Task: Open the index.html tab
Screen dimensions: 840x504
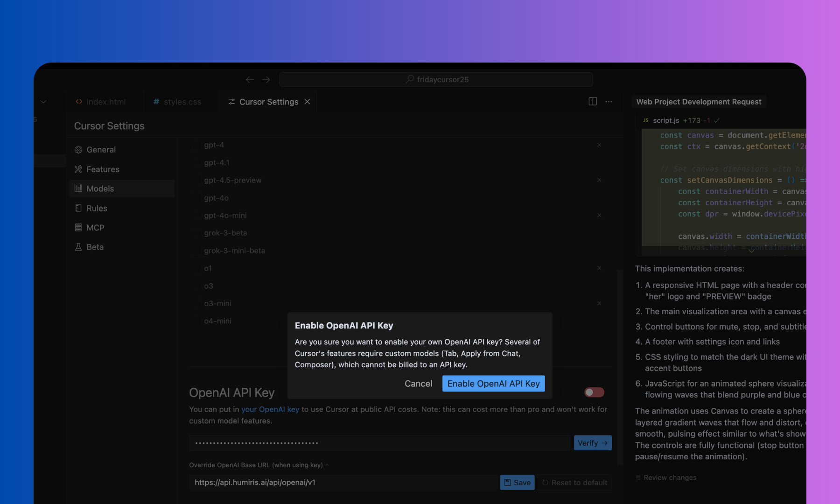Action: 101,102
